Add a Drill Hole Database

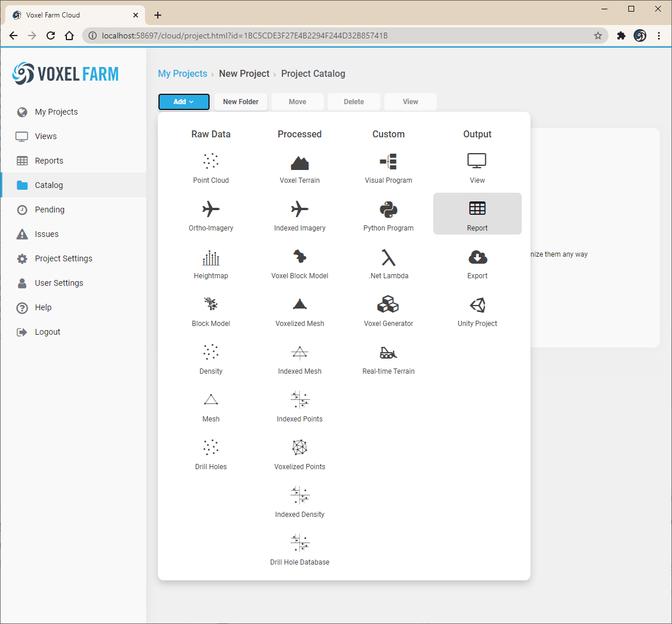coord(299,550)
